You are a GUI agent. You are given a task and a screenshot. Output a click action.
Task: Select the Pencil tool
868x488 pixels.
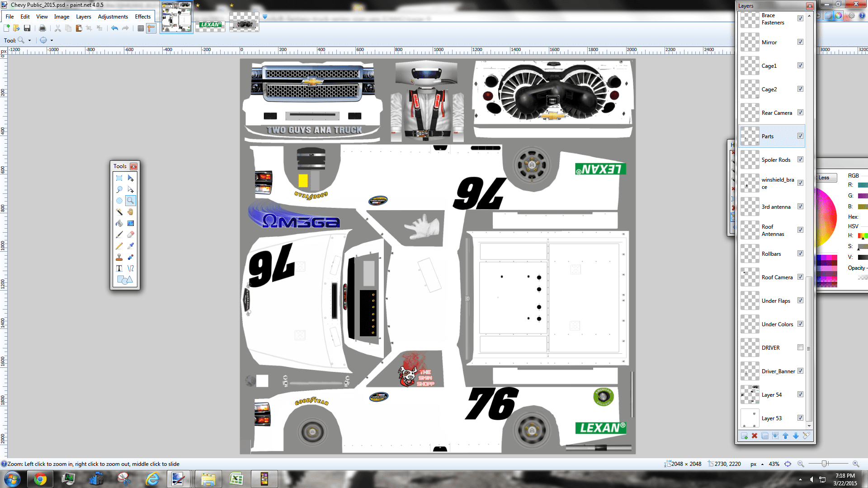pyautogui.click(x=119, y=246)
